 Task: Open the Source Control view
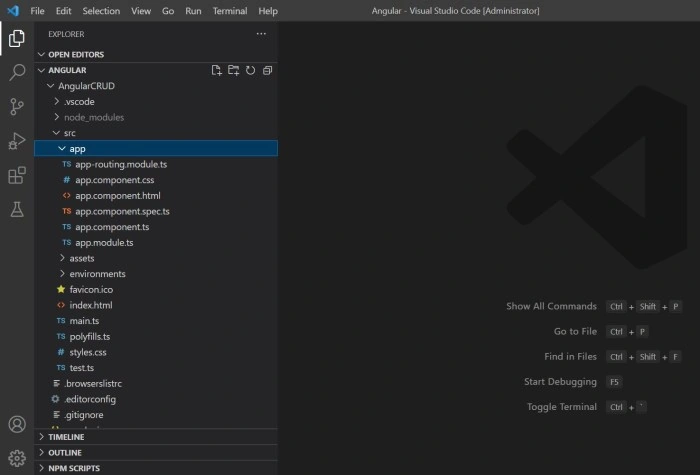[17, 107]
